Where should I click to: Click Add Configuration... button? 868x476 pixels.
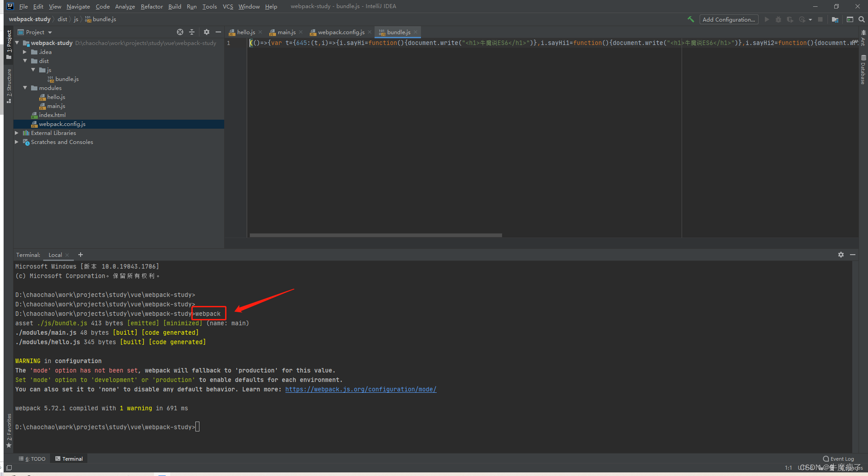pos(729,19)
